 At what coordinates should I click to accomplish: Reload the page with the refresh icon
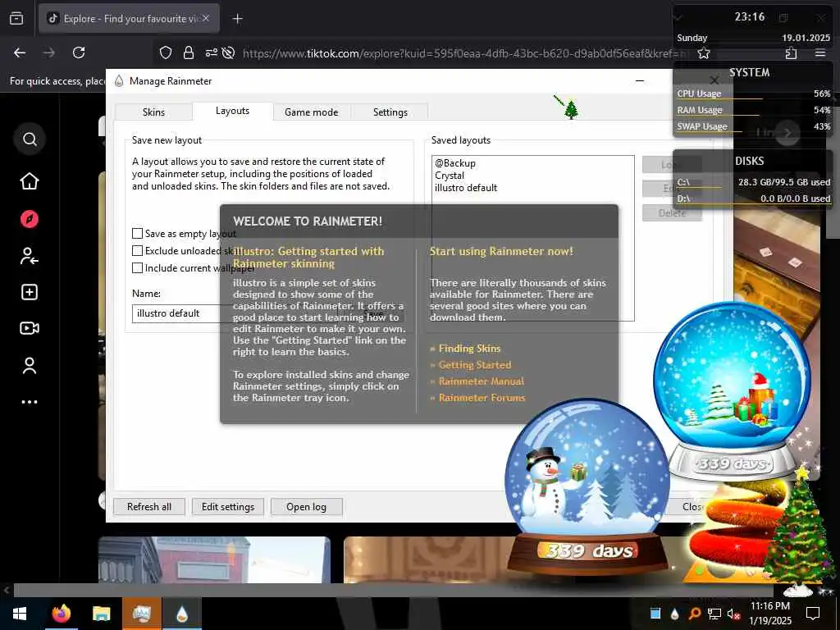click(x=79, y=52)
